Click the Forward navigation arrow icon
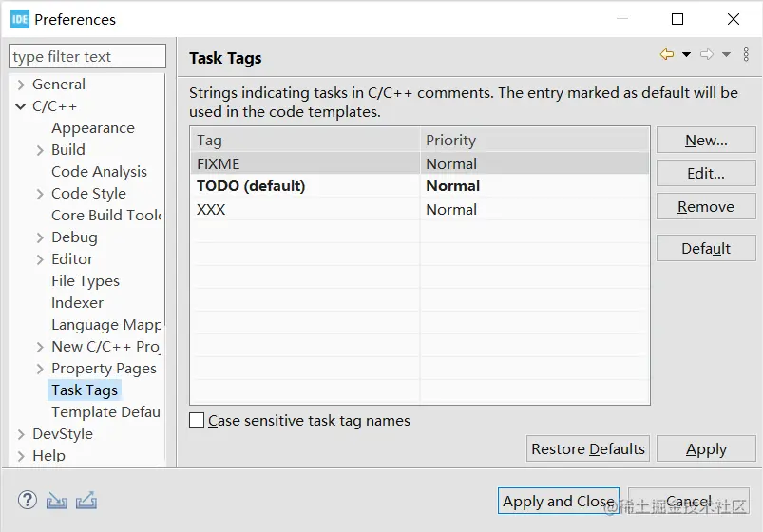This screenshot has height=532, width=763. (x=707, y=55)
